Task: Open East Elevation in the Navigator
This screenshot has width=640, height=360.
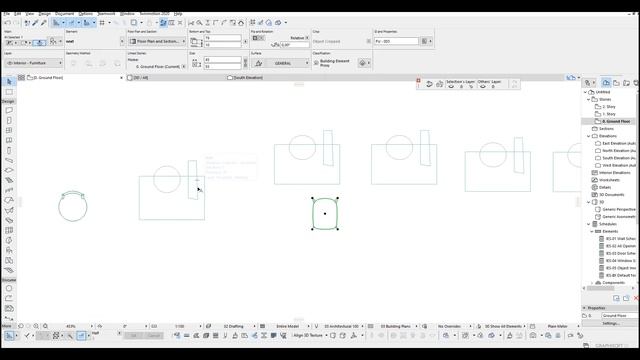Action: click(x=618, y=144)
